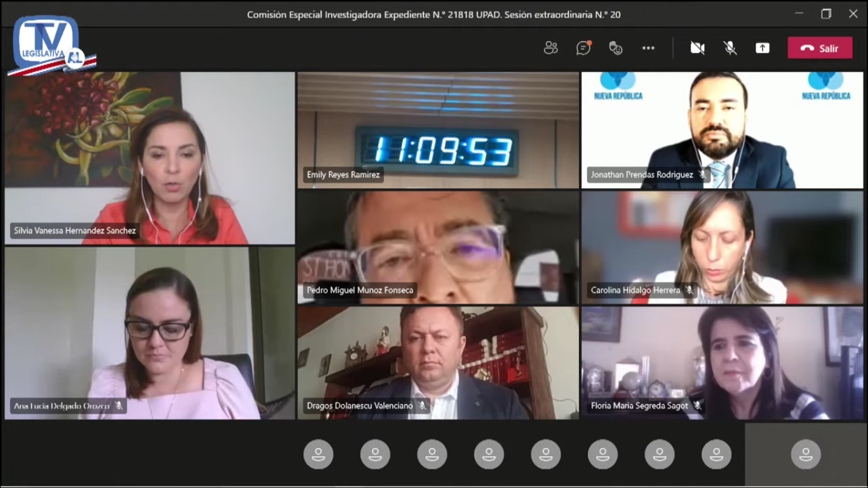The image size is (868, 488).
Task: Share content using the share tray icon
Action: [x=763, y=48]
